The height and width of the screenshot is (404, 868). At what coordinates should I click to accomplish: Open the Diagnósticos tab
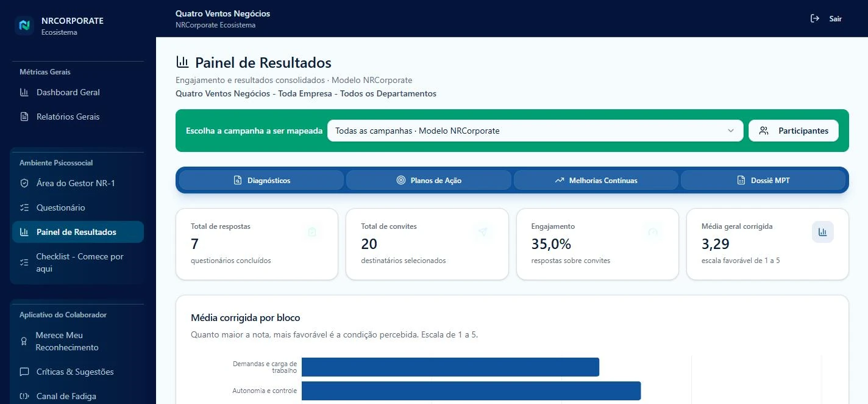click(x=261, y=181)
